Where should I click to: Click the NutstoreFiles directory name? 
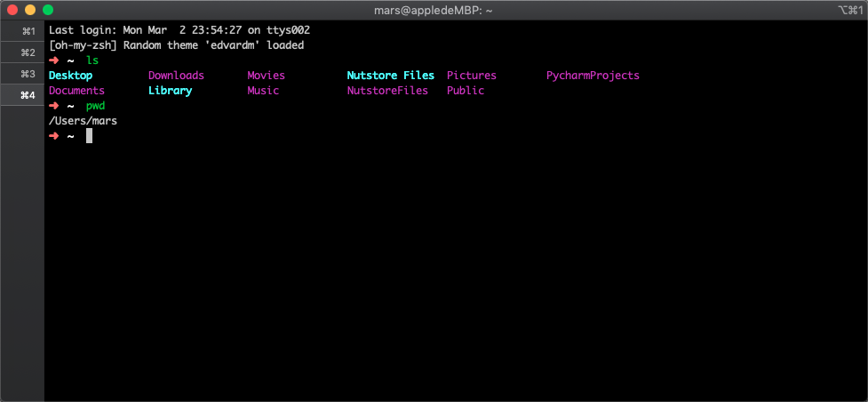pyautogui.click(x=387, y=91)
